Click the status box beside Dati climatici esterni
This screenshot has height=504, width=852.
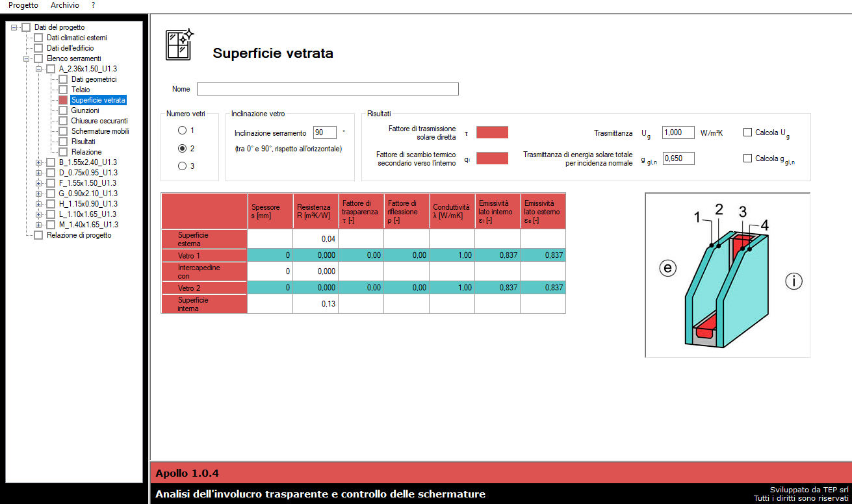[38, 38]
